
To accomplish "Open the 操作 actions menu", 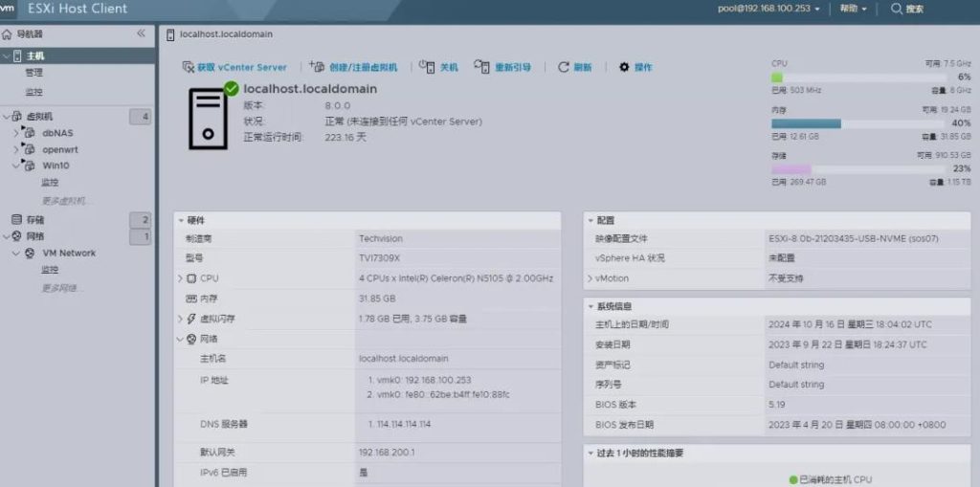I will [x=635, y=67].
